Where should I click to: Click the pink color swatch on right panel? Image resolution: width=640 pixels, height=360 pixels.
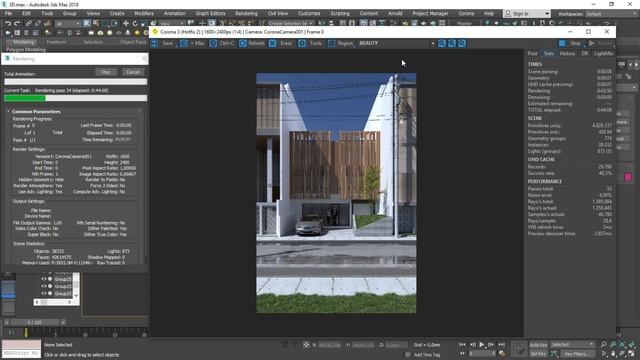pos(628,177)
